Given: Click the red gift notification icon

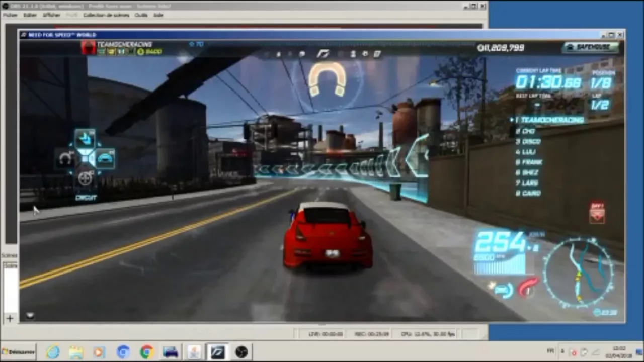Looking at the screenshot, I should [597, 213].
